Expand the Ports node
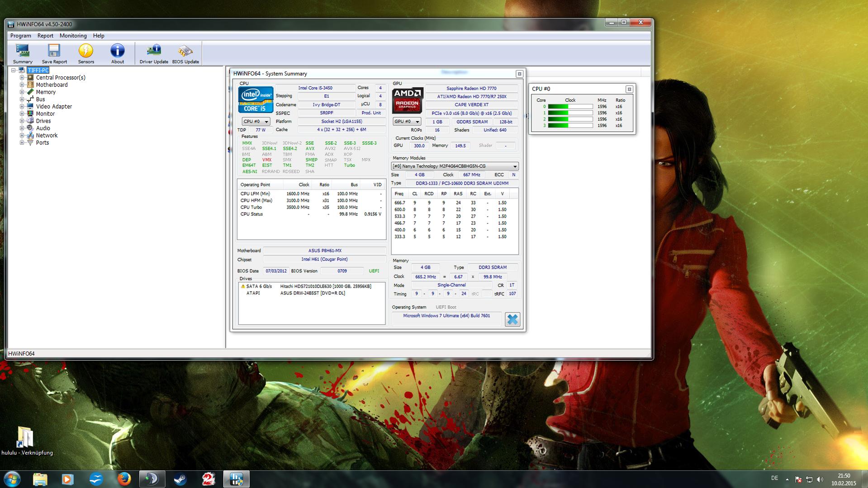The height and width of the screenshot is (488, 868). pos(22,142)
